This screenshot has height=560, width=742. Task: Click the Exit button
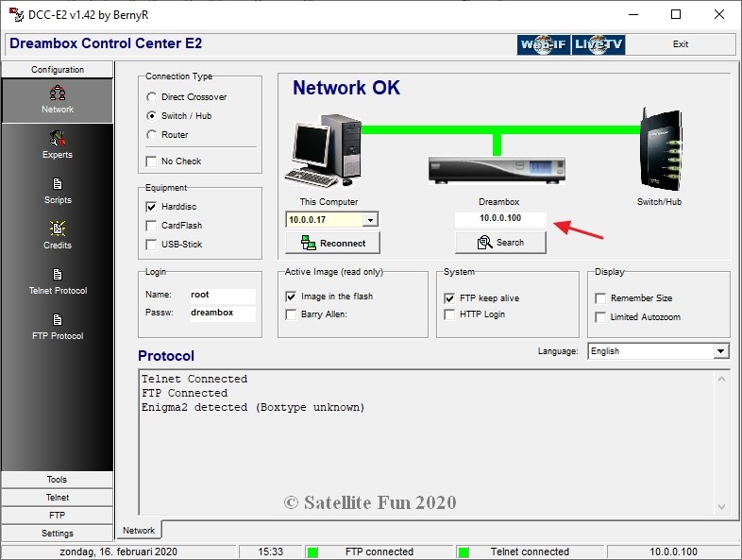[681, 44]
